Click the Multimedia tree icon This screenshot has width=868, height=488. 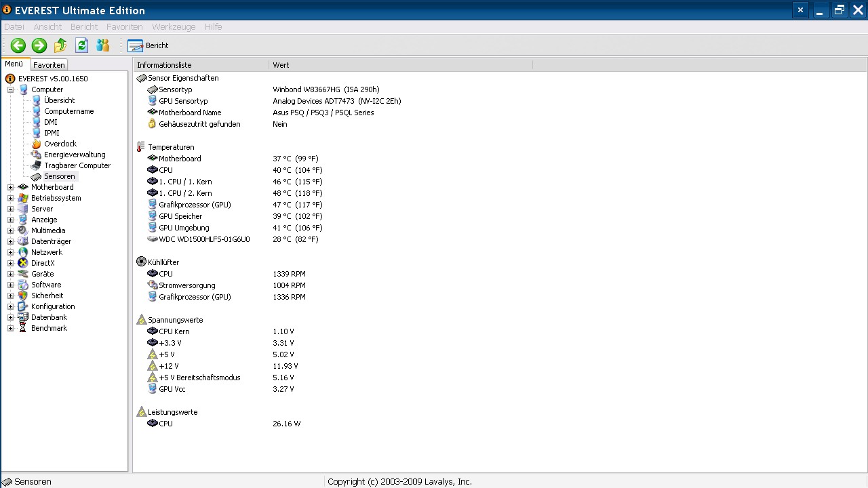coord(23,230)
